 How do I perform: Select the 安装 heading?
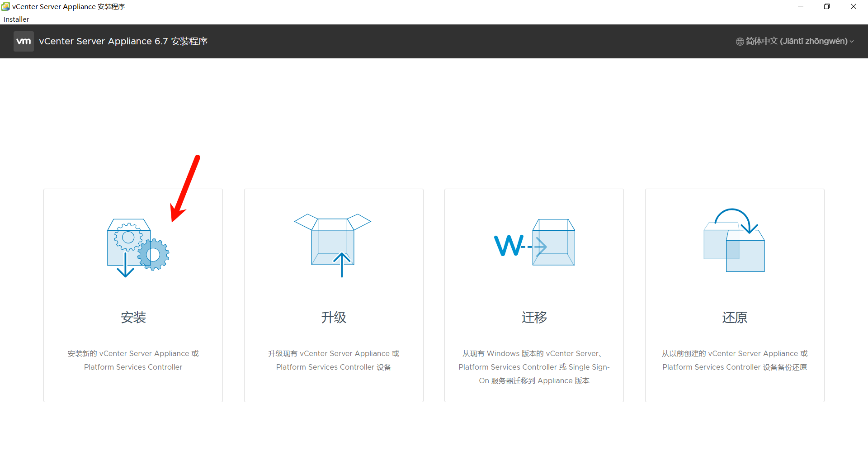[x=133, y=318]
